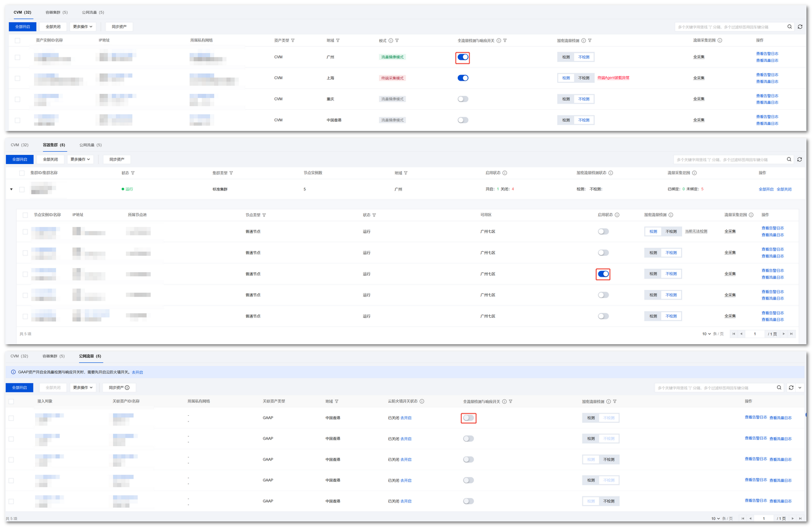Click the 地域 filter icon in CVM list
The width and height of the screenshot is (812, 527).
[338, 41]
